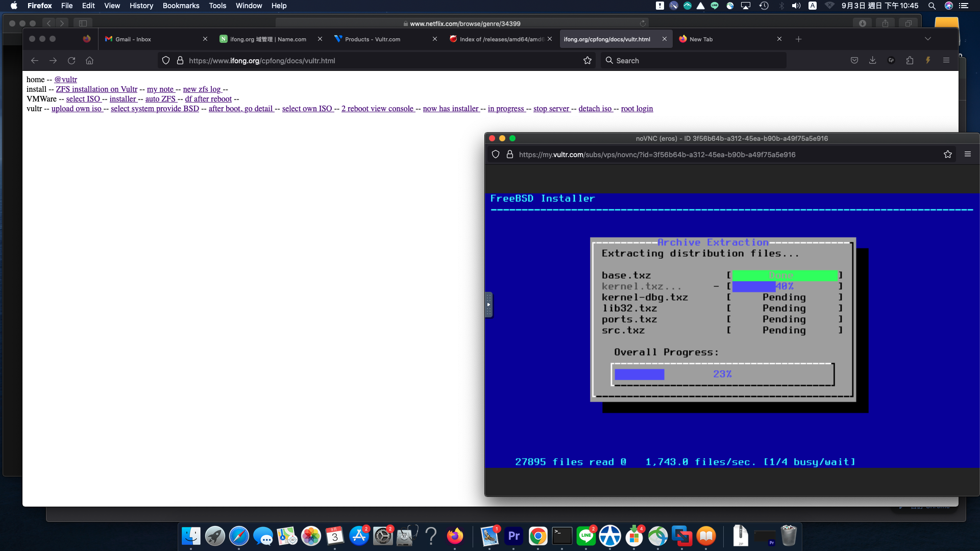Bookmark the noVNC window page star
980x551 pixels.
pos(948,155)
